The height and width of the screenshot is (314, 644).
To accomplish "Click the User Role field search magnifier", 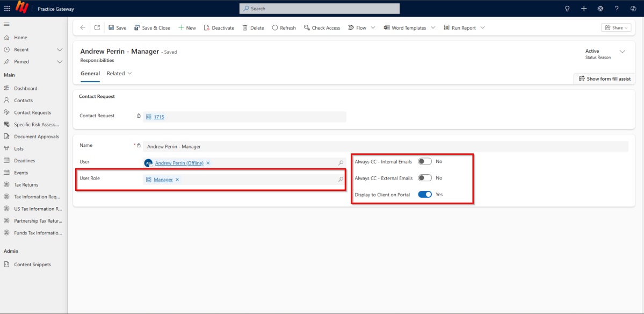I will click(x=341, y=179).
